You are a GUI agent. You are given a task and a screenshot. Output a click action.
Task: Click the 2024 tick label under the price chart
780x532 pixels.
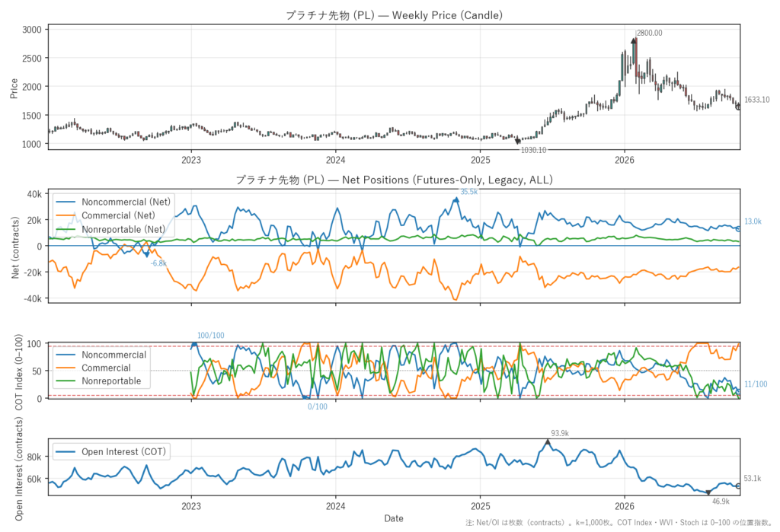tap(336, 160)
